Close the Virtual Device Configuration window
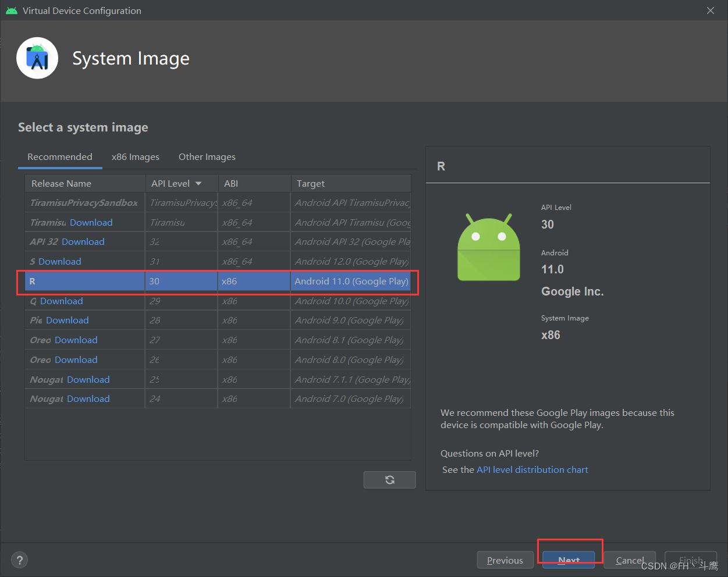Image resolution: width=728 pixels, height=577 pixels. point(711,10)
